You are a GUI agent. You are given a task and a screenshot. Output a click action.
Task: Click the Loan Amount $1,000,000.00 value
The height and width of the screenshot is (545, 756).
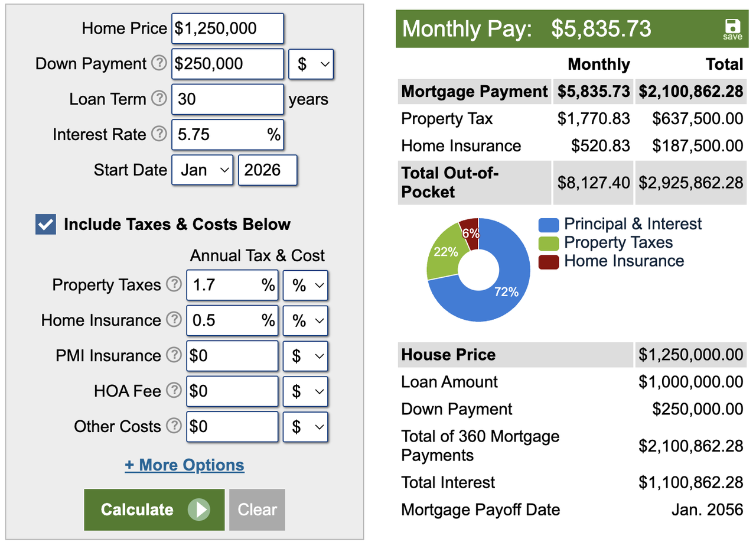pyautogui.click(x=690, y=382)
